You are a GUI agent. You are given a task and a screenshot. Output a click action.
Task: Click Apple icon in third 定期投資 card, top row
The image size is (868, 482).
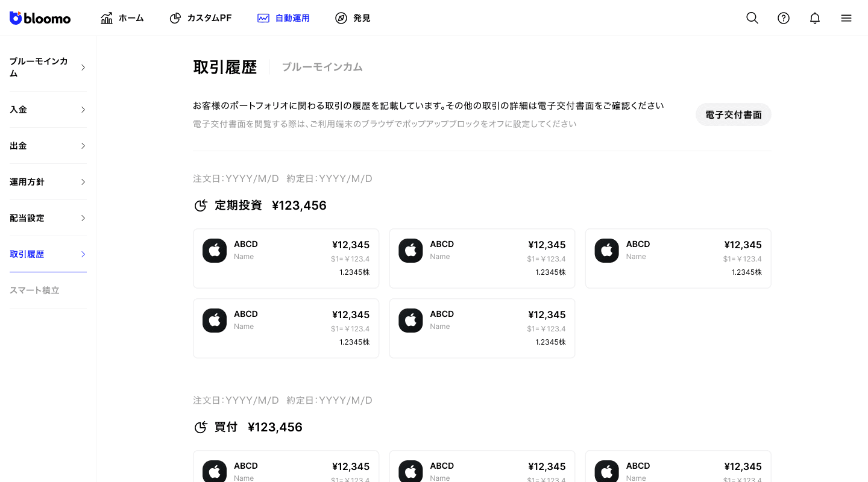(606, 251)
